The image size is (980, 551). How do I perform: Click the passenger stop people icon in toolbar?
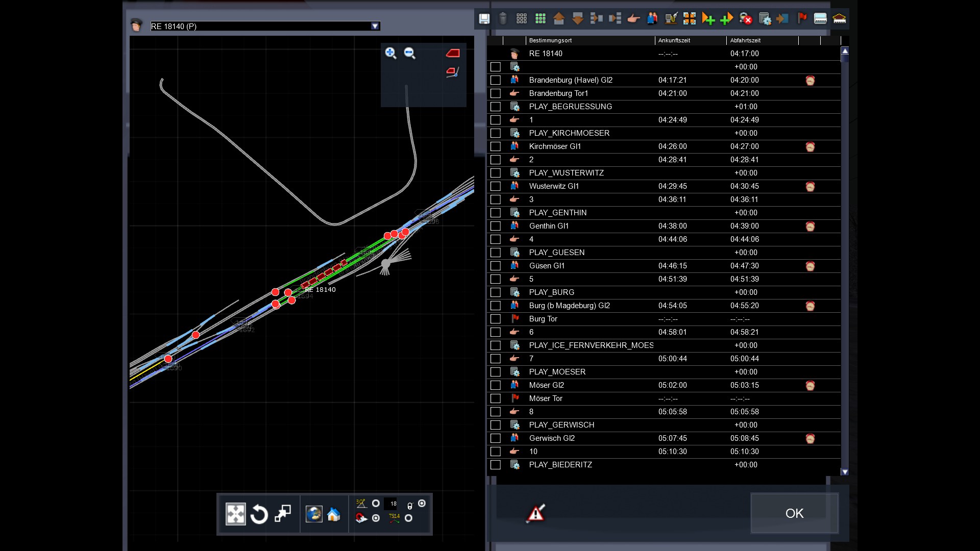[x=652, y=19]
